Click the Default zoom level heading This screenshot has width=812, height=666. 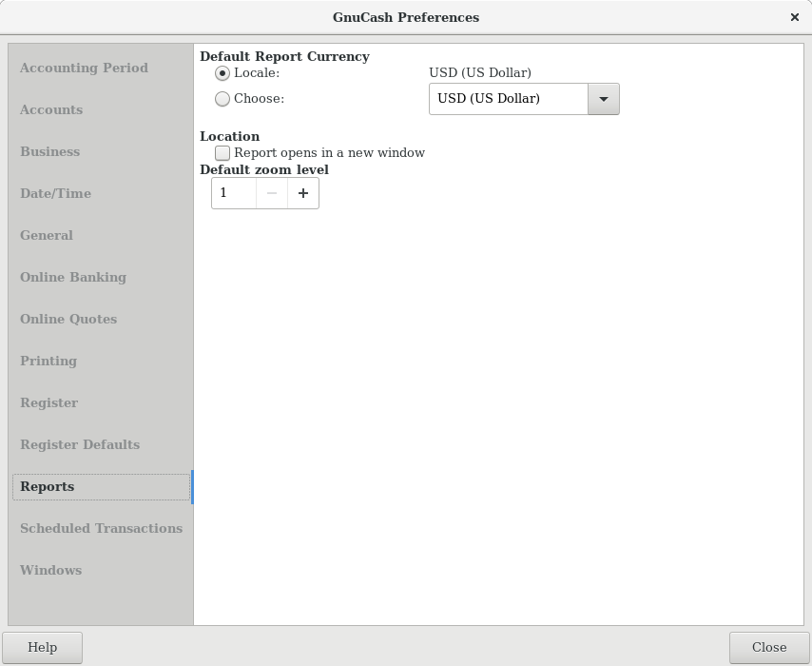click(x=264, y=170)
